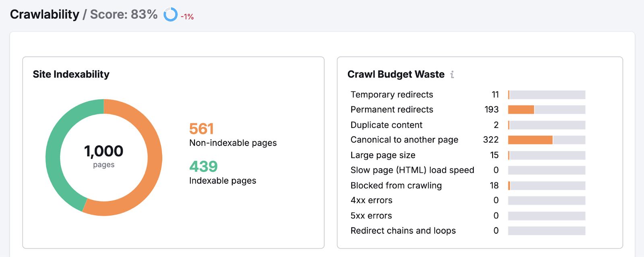Click the Score: 83% text

(124, 15)
